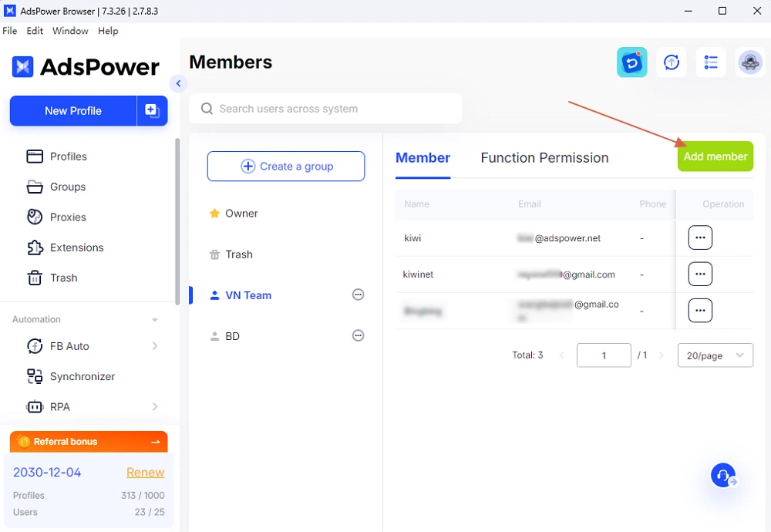
Task: Open the user avatar menu
Action: 750,62
